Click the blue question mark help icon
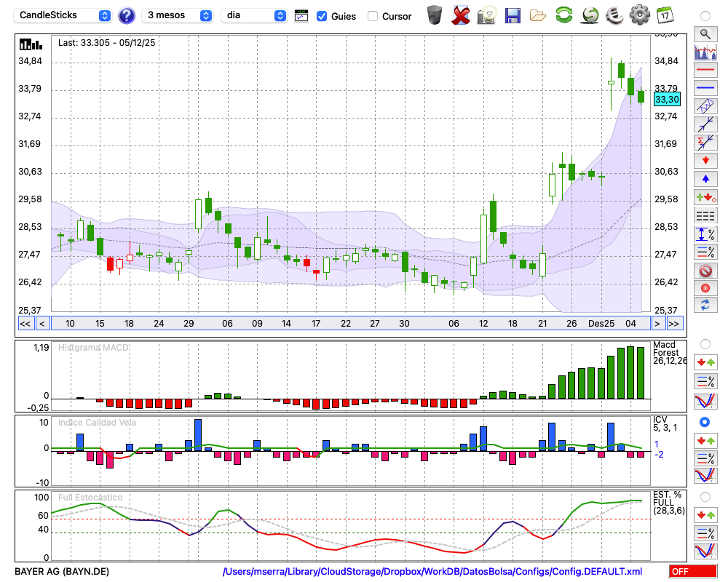The width and height of the screenshot is (728, 582). click(x=127, y=15)
